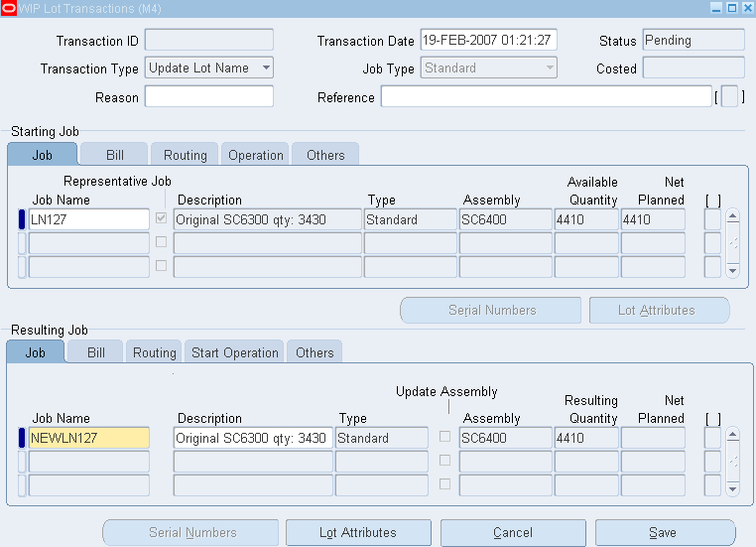Select Resulting Job Type cell Standard
The image size is (756, 547).
click(382, 438)
